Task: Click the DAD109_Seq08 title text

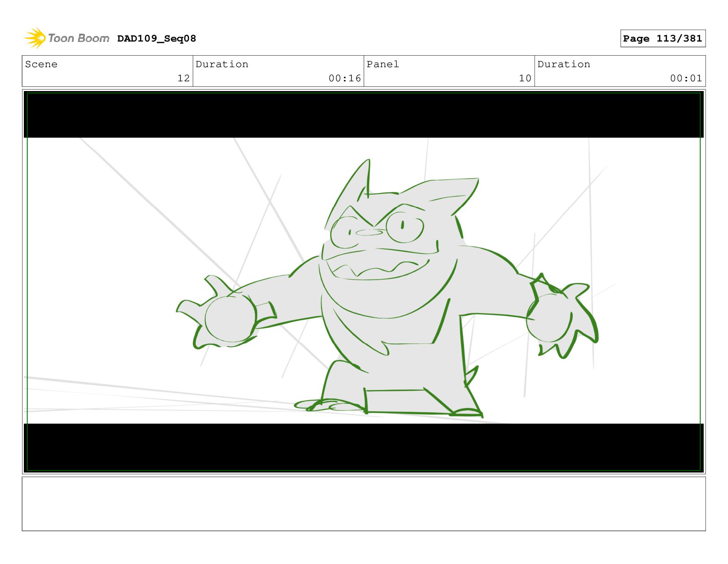Action: (x=156, y=38)
